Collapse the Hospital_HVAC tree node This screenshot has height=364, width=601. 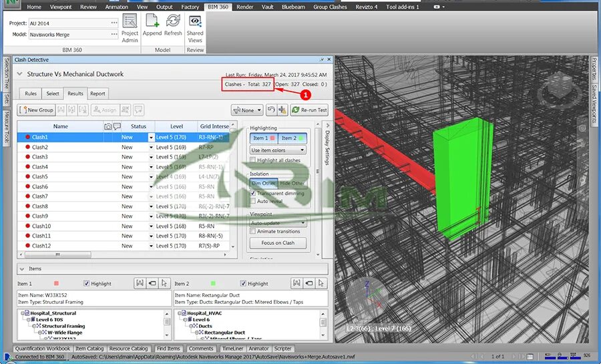tap(180, 313)
